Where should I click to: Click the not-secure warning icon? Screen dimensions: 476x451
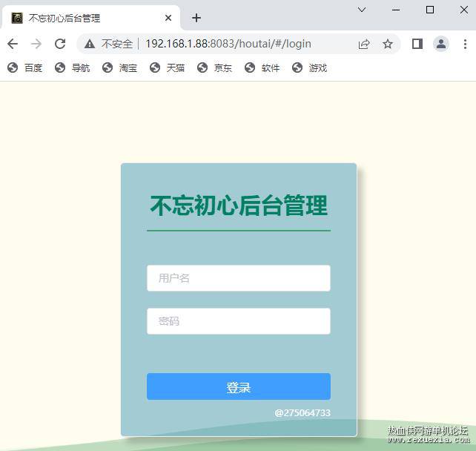click(90, 44)
